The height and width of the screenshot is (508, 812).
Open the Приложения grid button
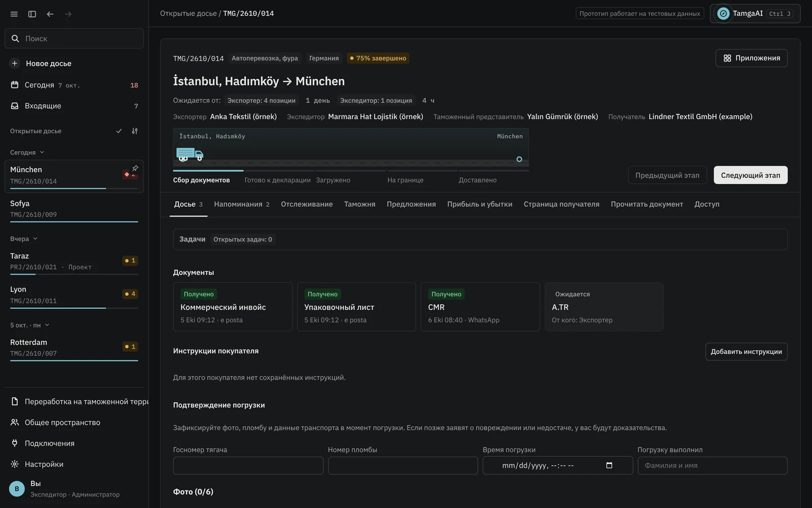click(752, 58)
